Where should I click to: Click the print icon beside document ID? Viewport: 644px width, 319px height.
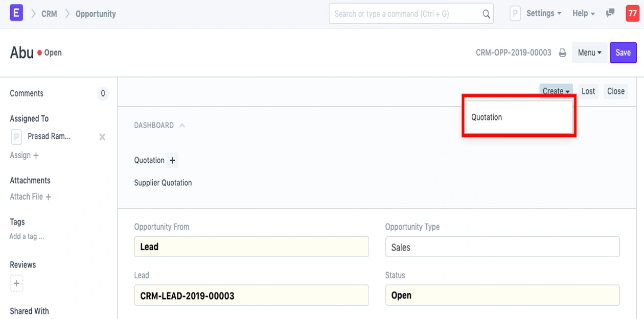562,53
